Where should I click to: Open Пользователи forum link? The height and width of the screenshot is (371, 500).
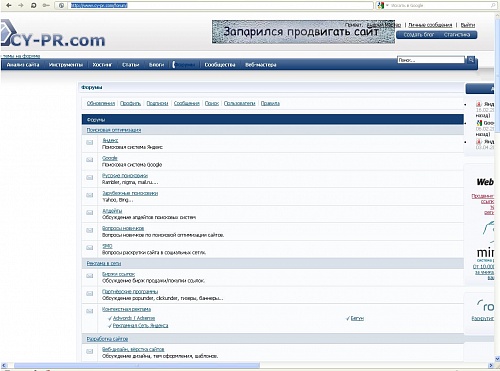239,103
